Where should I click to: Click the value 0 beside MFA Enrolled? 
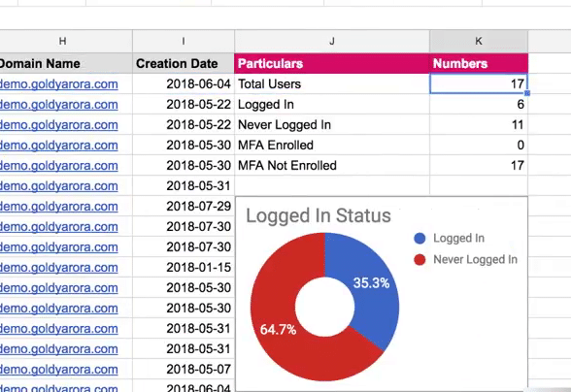(x=479, y=146)
